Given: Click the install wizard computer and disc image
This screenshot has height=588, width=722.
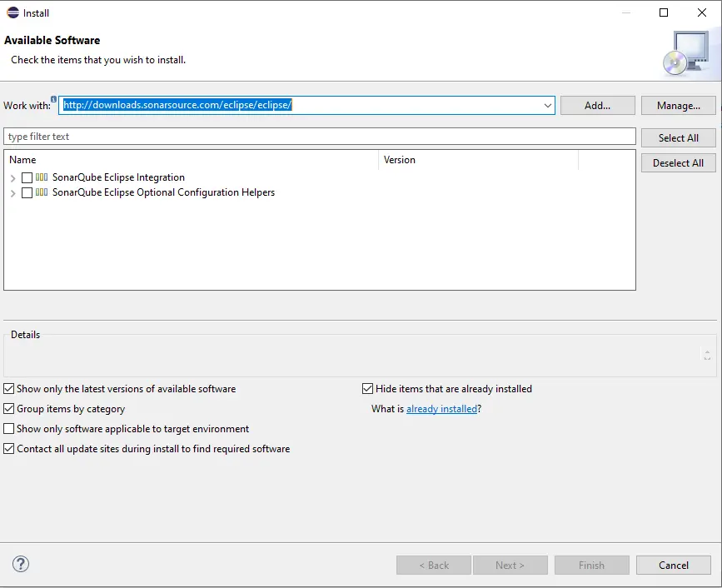Looking at the screenshot, I should click(685, 53).
